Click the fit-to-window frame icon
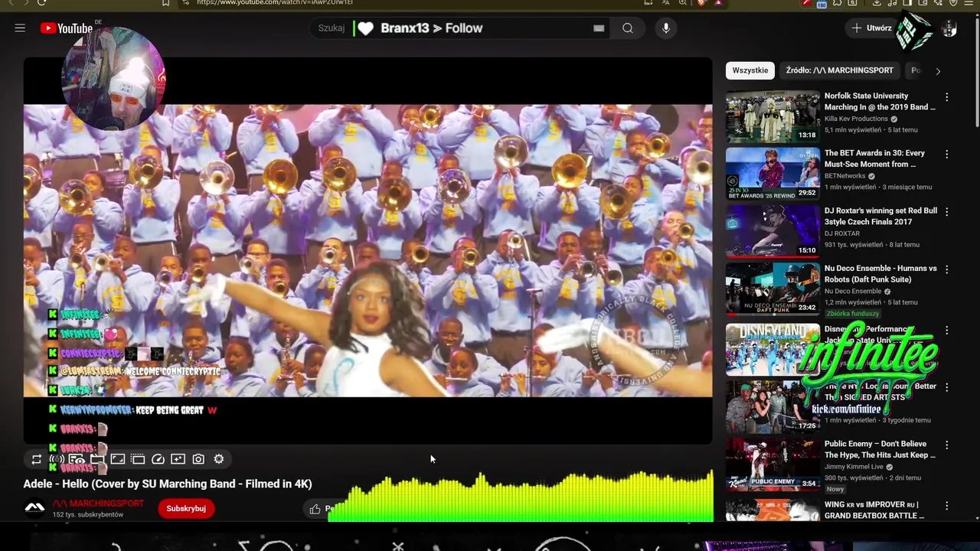The height and width of the screenshot is (551, 980). tap(117, 459)
